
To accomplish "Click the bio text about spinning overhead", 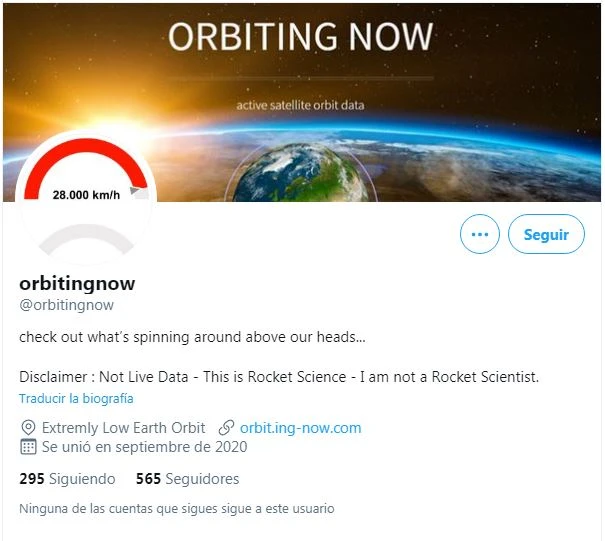I will pyautogui.click(x=192, y=337).
